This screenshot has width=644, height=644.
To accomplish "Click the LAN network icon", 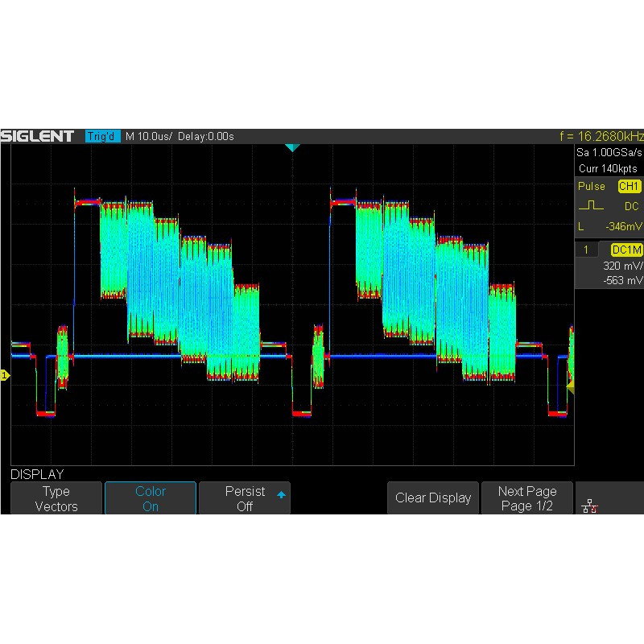I will tap(590, 504).
